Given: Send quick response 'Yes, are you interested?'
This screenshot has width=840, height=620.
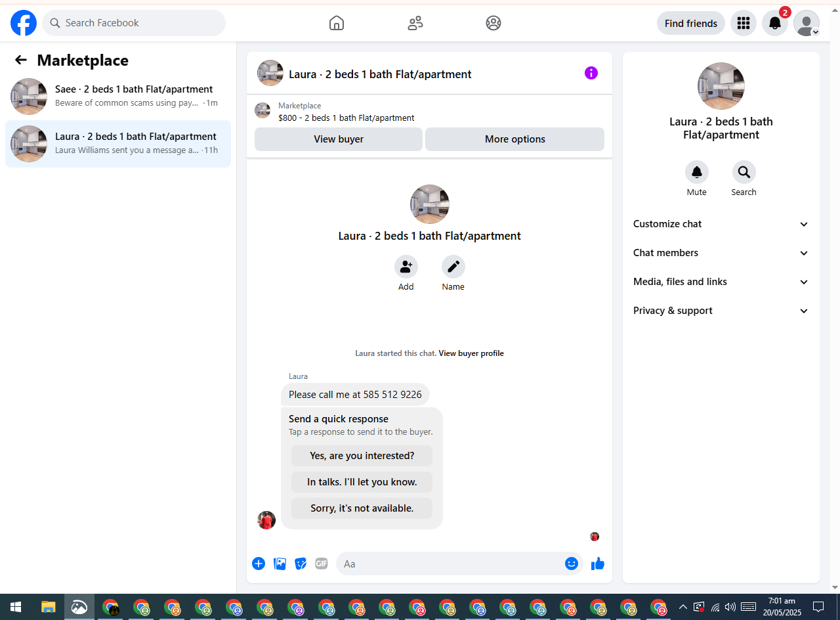Looking at the screenshot, I should point(362,456).
